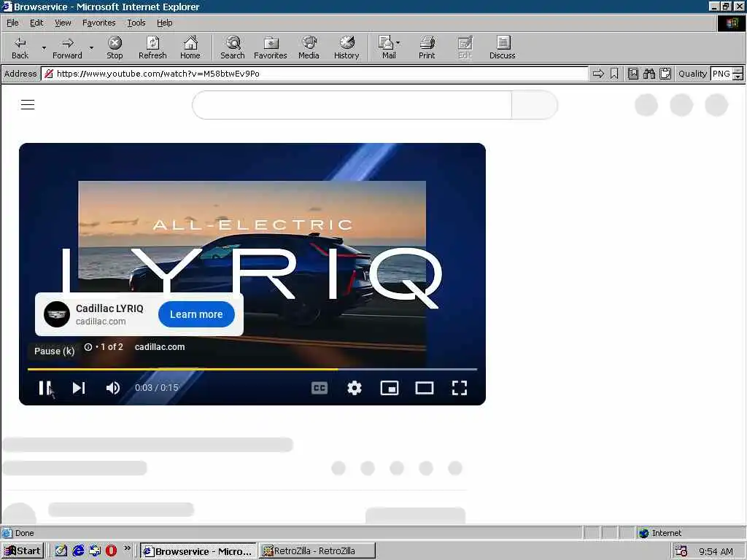Seek on the video progress bar
The image size is (747, 560).
pyautogui.click(x=252, y=369)
